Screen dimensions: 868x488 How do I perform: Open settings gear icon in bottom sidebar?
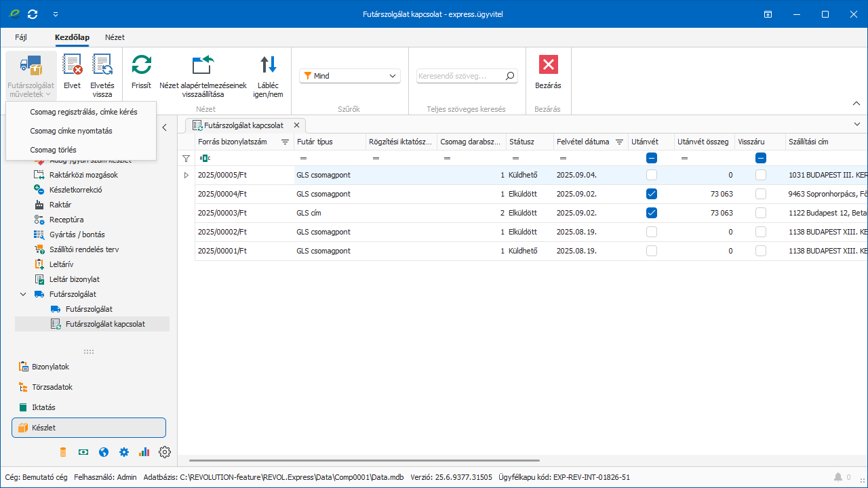pyautogui.click(x=165, y=452)
